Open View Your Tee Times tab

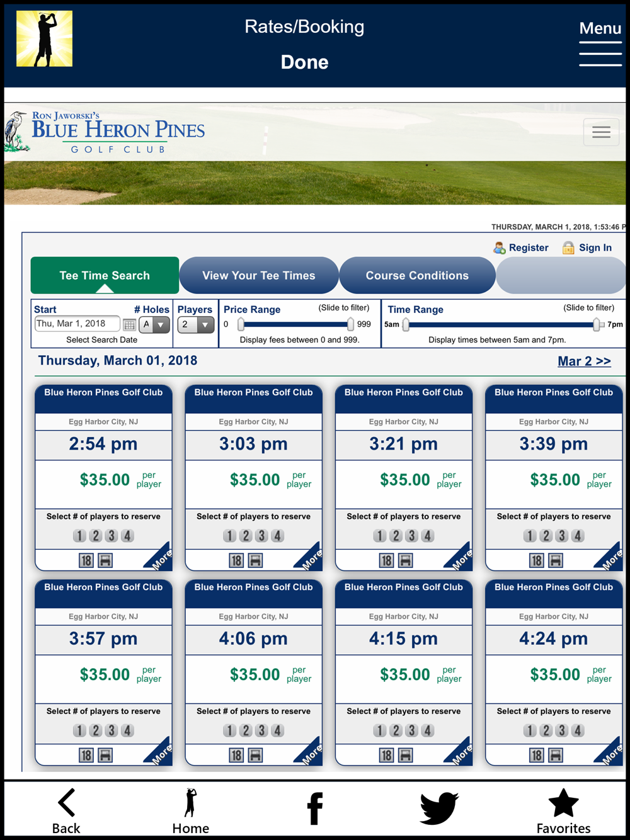pos(259,275)
